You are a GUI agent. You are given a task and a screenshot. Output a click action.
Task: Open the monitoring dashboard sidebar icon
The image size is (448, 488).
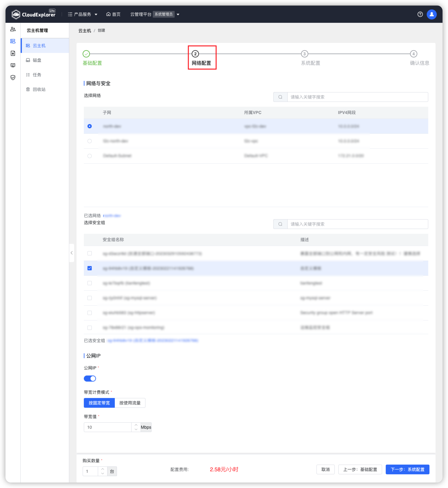point(13,65)
